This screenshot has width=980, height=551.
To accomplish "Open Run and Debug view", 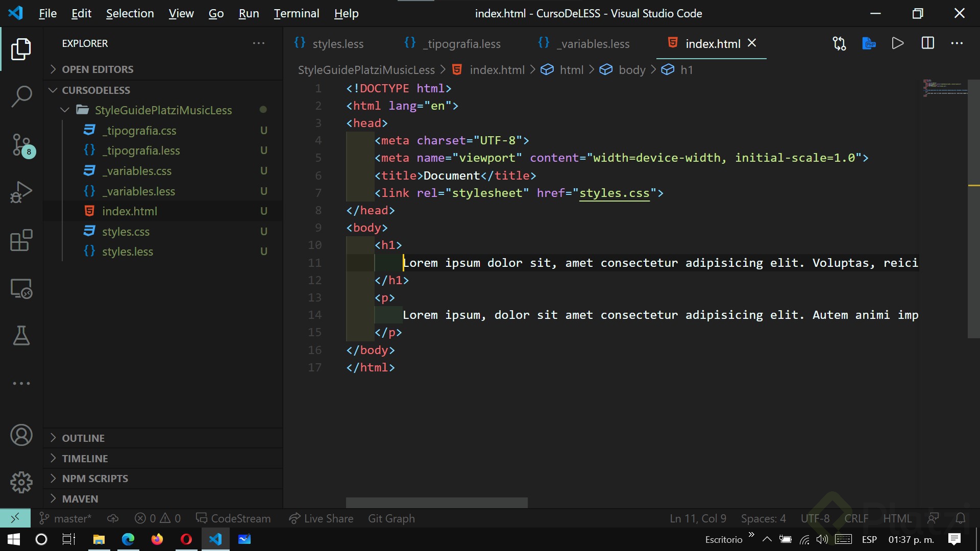I will point(21,192).
